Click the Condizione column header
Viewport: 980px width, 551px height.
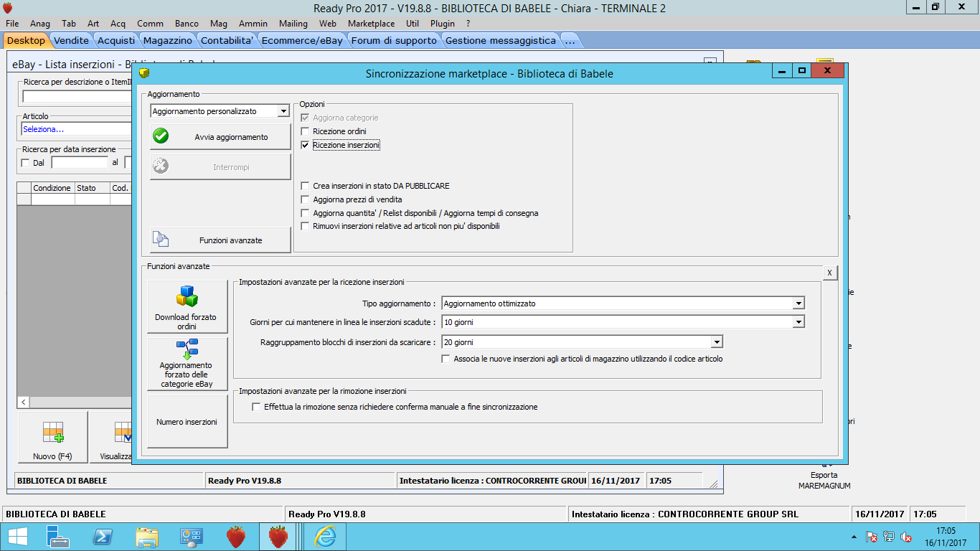(x=52, y=188)
